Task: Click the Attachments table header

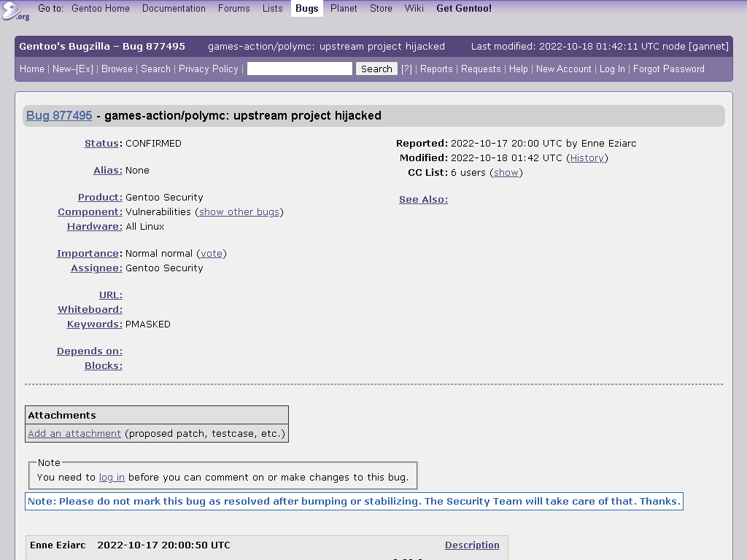Action: 157,415
